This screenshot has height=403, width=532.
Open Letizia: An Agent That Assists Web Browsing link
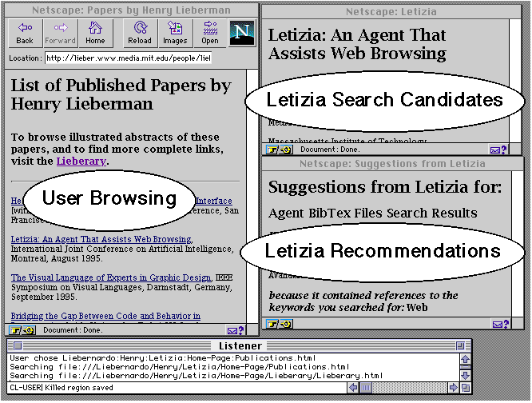[101, 239]
